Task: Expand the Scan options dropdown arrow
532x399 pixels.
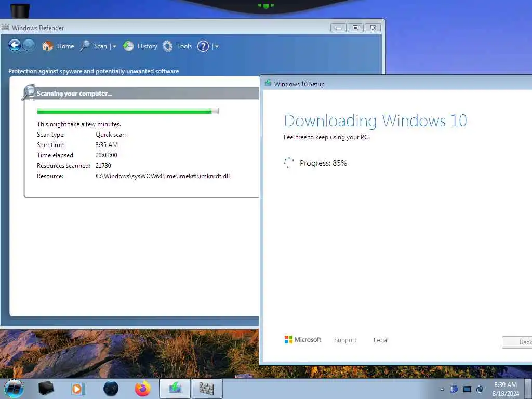Action: 114,46
